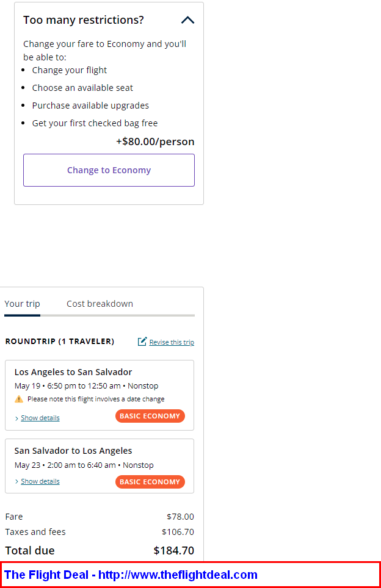Click the Revise this trip link
This screenshot has width=381, height=588.
click(x=172, y=342)
